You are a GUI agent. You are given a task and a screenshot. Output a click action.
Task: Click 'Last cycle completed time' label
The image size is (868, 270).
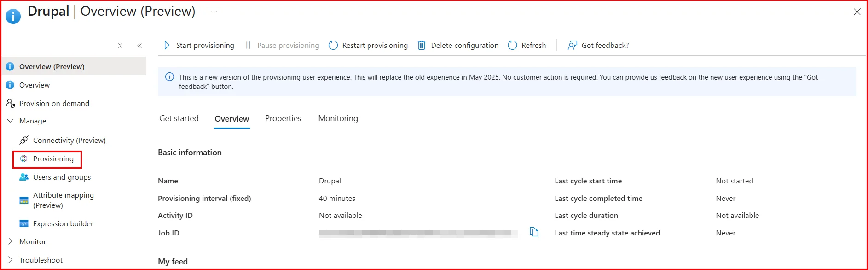(x=599, y=198)
